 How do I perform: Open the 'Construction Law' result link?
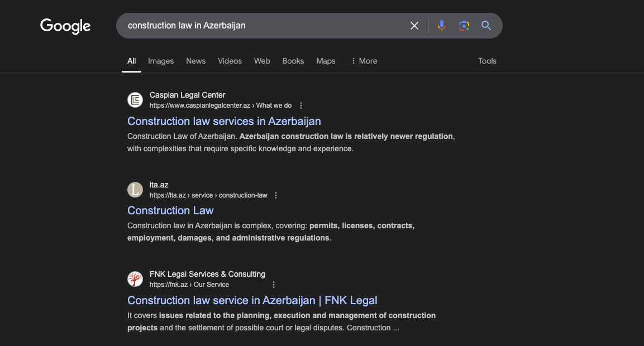click(x=170, y=210)
